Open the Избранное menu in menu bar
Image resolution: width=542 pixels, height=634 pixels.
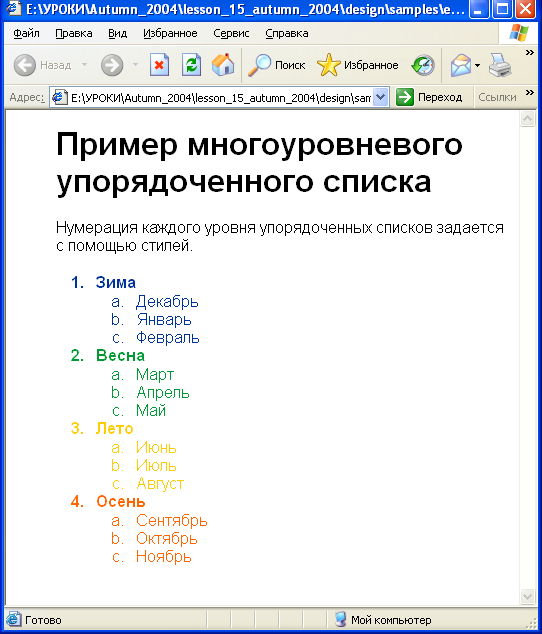coord(170,33)
